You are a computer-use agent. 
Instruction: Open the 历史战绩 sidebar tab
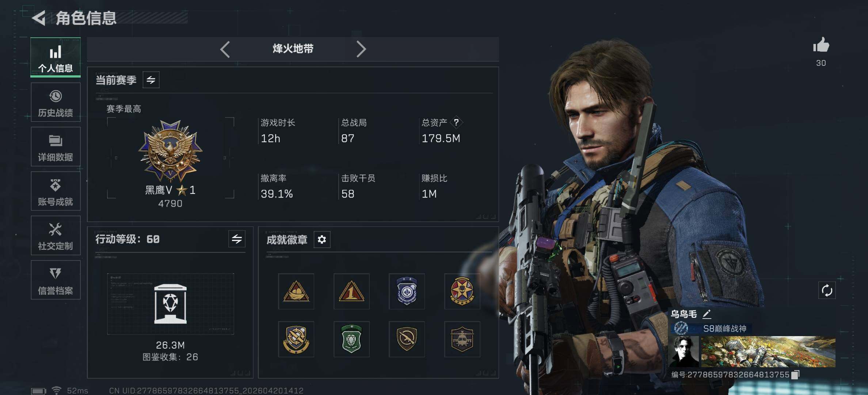[x=56, y=102]
